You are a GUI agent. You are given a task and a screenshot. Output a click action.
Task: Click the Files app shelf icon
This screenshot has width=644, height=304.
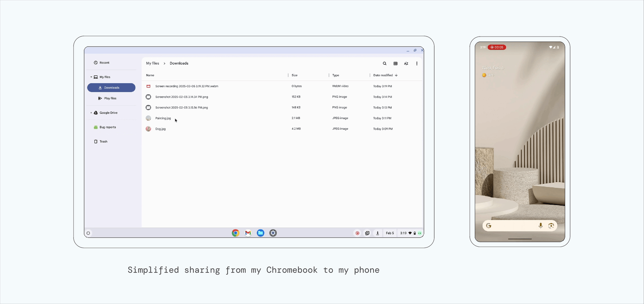[261, 233]
